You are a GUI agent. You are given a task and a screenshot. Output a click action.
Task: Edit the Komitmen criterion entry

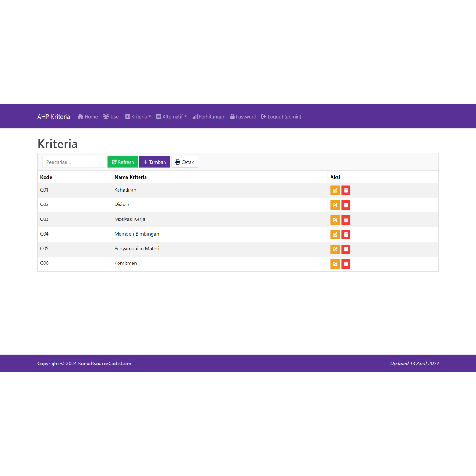(335, 264)
